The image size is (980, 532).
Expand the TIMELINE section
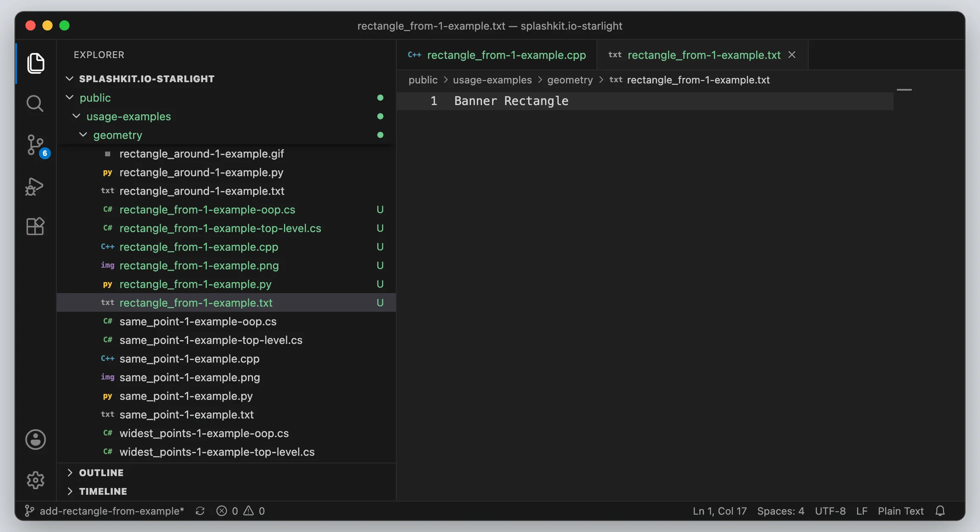(226, 491)
